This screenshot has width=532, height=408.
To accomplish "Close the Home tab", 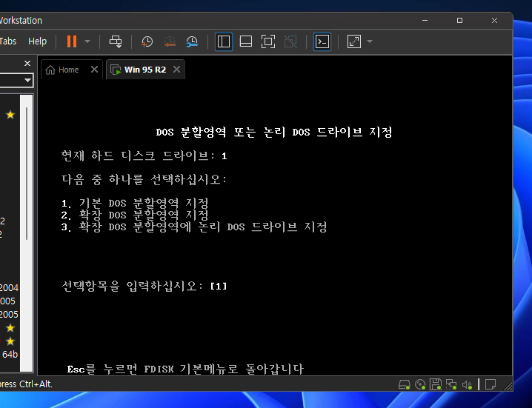I will pyautogui.click(x=94, y=69).
